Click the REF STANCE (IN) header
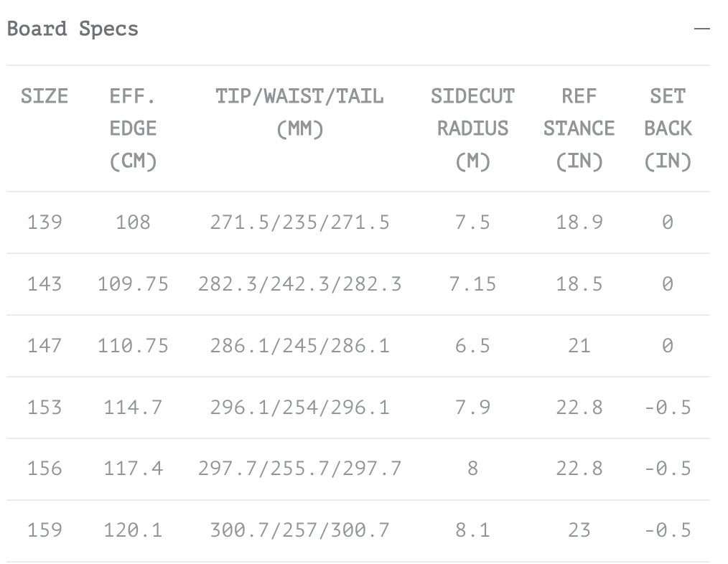Viewport: 728px width, 564px height. [x=579, y=128]
